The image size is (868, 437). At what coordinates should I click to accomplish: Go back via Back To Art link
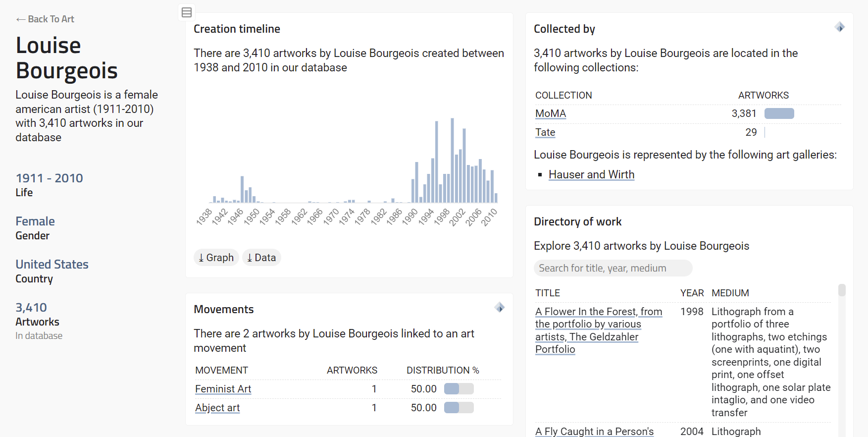point(45,19)
